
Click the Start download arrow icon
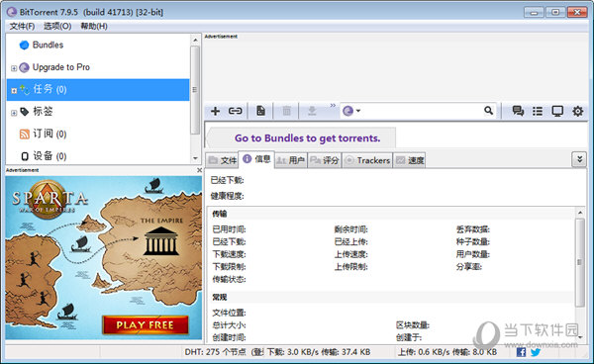tap(312, 111)
